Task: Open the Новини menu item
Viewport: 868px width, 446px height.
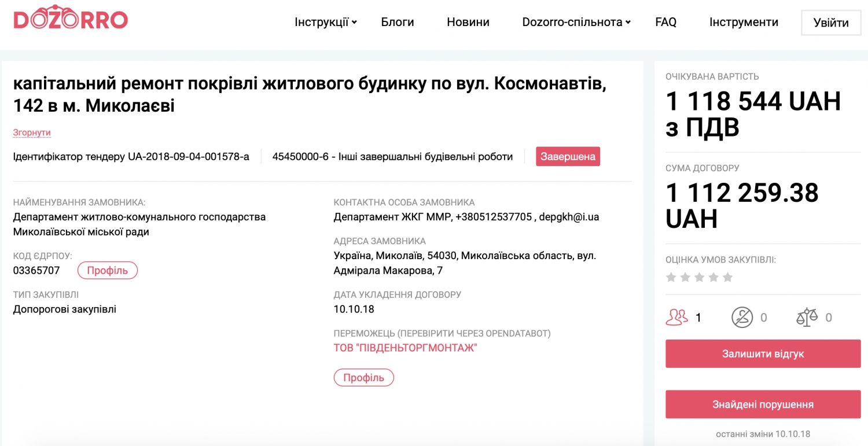Action: pos(468,23)
